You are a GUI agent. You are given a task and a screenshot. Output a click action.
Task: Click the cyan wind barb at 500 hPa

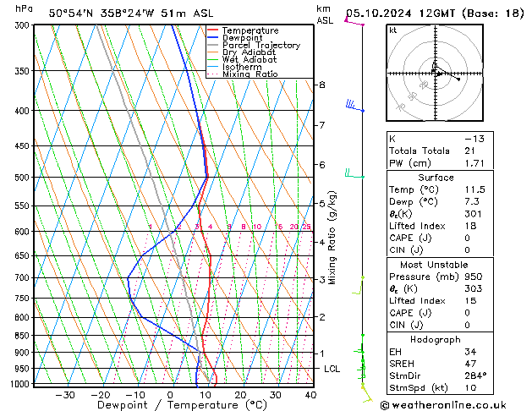point(354,173)
